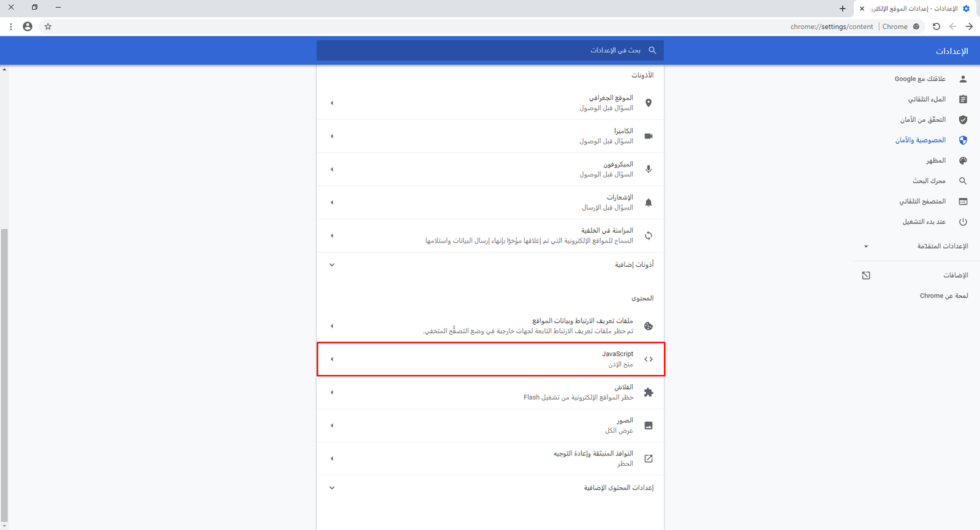The height and width of the screenshot is (530, 980).
Task: Open لمحة عن Chrome link
Action: (x=943, y=296)
